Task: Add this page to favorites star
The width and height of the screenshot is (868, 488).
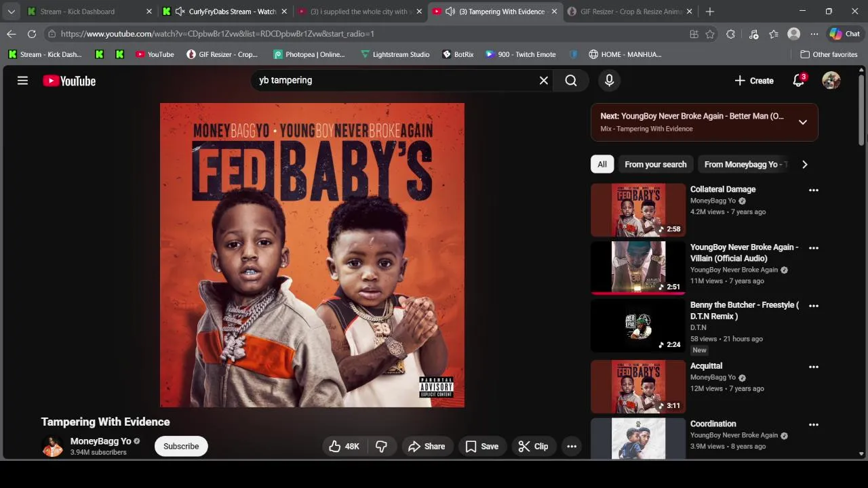Action: point(710,34)
